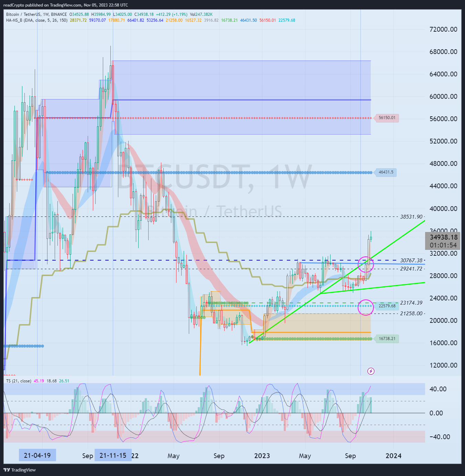Click the indicator value 66401.82 in legend
Image resolution: width=465 pixels, height=476 pixels.
click(136, 20)
